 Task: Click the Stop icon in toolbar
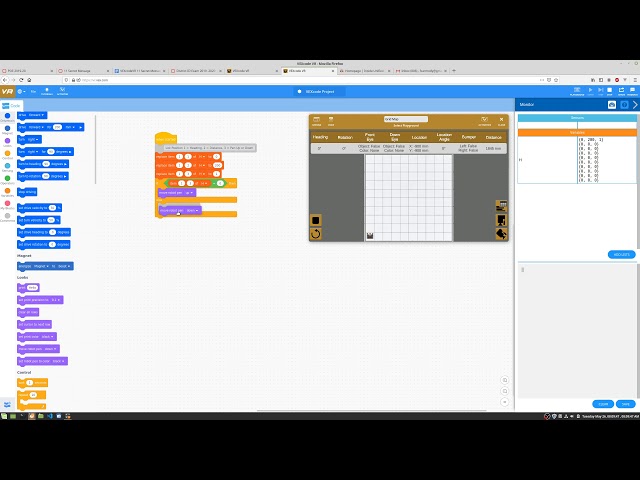[x=610, y=91]
